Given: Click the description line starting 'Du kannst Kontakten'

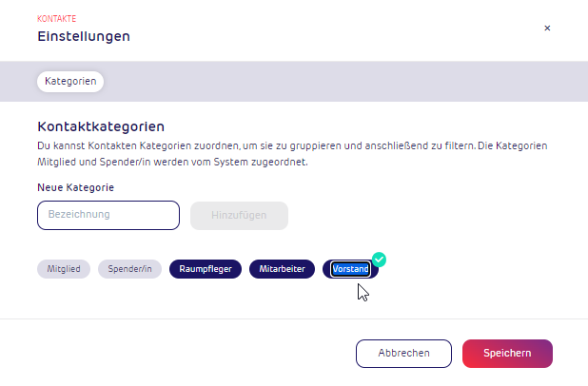Looking at the screenshot, I should pos(292,145).
